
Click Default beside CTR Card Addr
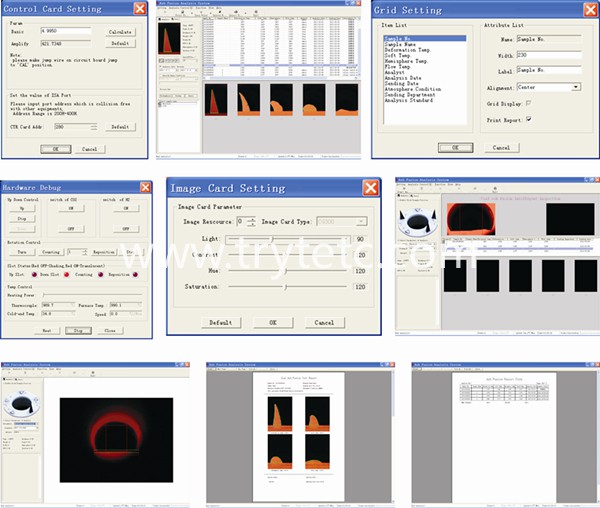tap(120, 127)
